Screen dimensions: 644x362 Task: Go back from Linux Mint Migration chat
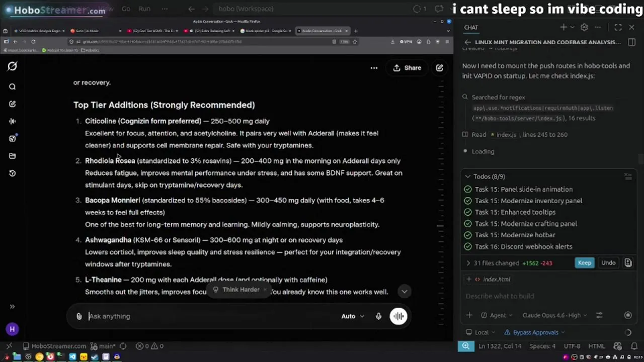tap(467, 42)
